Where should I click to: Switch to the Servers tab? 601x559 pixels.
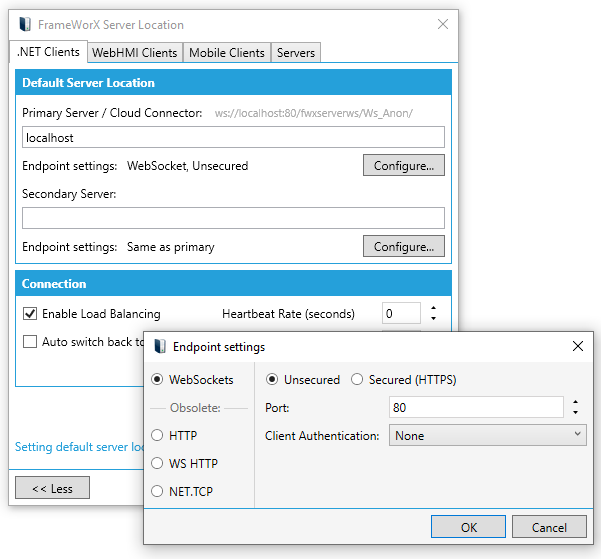(x=296, y=53)
